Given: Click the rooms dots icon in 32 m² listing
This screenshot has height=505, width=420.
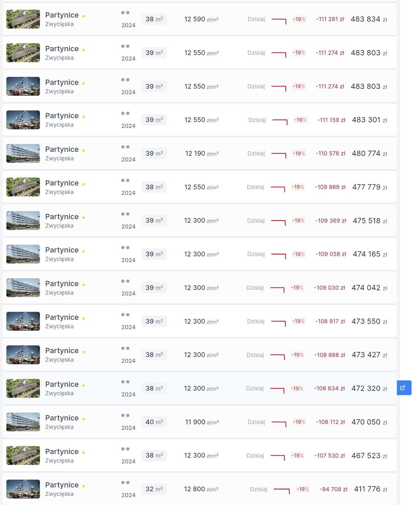Looking at the screenshot, I should 125,482.
